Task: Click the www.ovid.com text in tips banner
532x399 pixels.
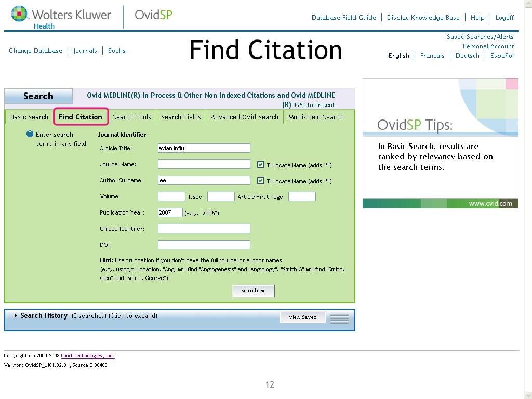Action: pyautogui.click(x=490, y=204)
